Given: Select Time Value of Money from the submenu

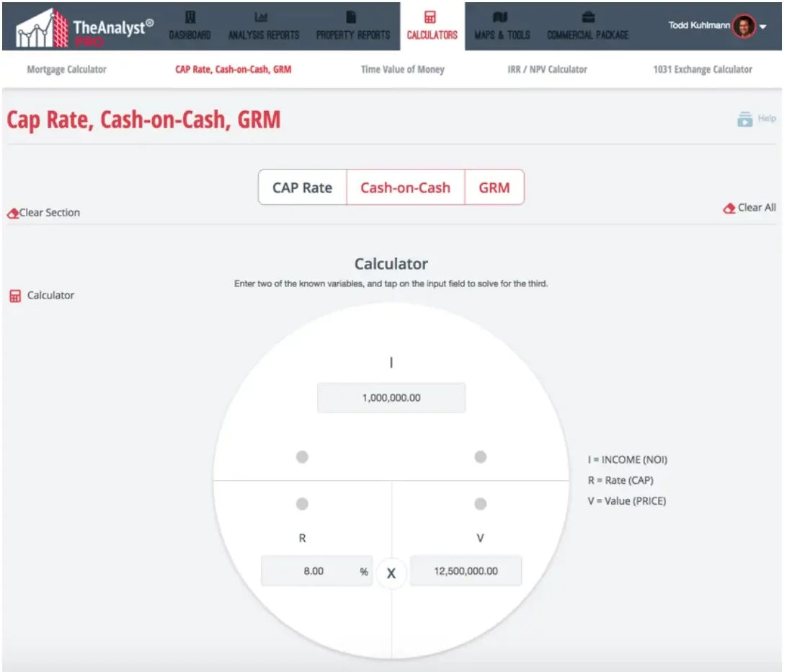Looking at the screenshot, I should click(402, 69).
